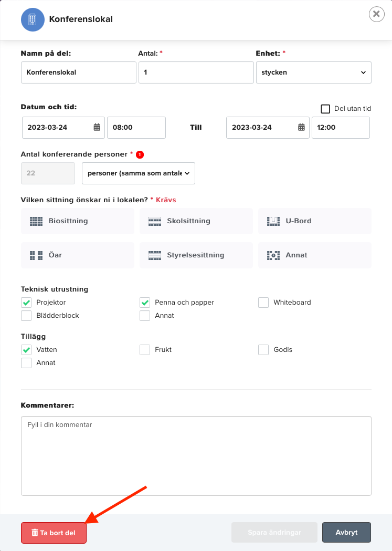Pick the U-Bord seating arrangement
Screen dimensions: 392x551
315,221
